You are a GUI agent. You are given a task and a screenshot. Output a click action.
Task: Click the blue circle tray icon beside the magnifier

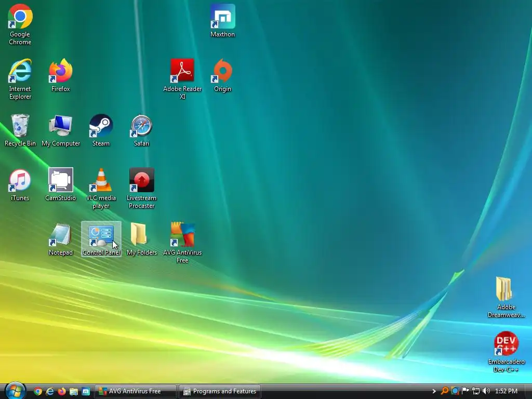click(x=455, y=391)
